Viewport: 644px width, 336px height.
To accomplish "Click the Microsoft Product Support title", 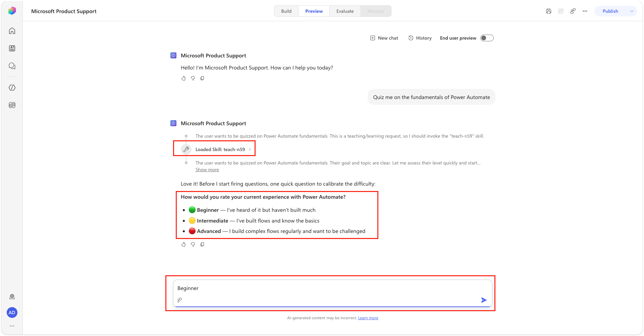I will click(64, 11).
